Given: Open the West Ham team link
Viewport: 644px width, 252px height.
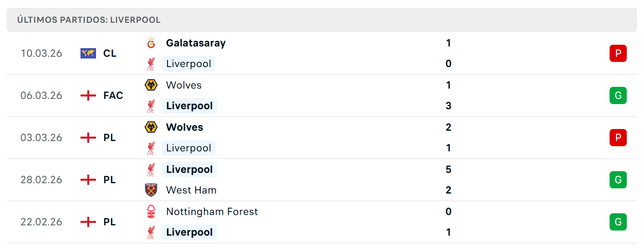Looking at the screenshot, I should point(191,190).
